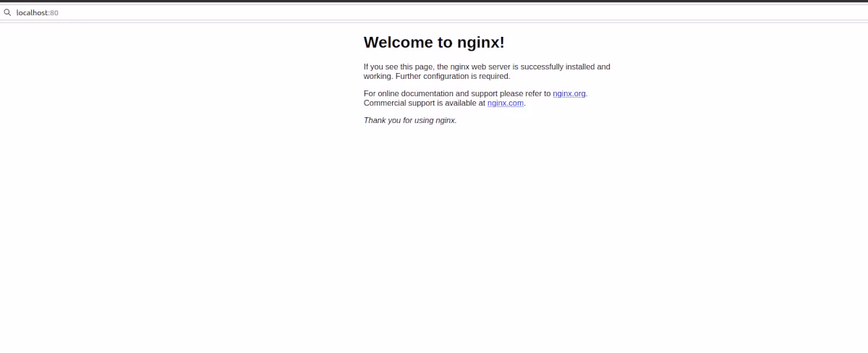Click the search magnifier icon in address bar

7,12
